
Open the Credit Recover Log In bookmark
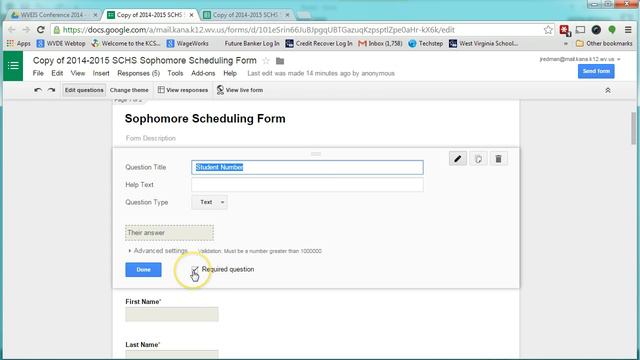point(319,43)
